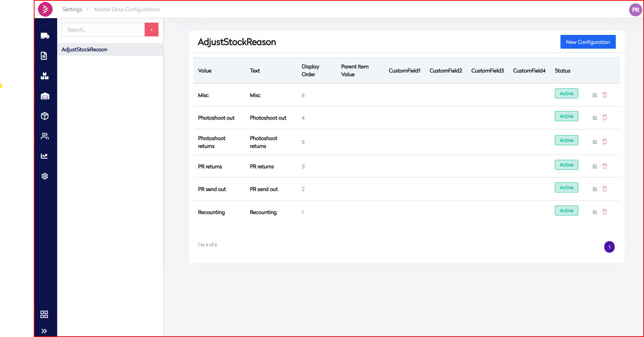Viewport: 644px width, 337px height.
Task: Toggle Active status for PR returns
Action: (566, 165)
